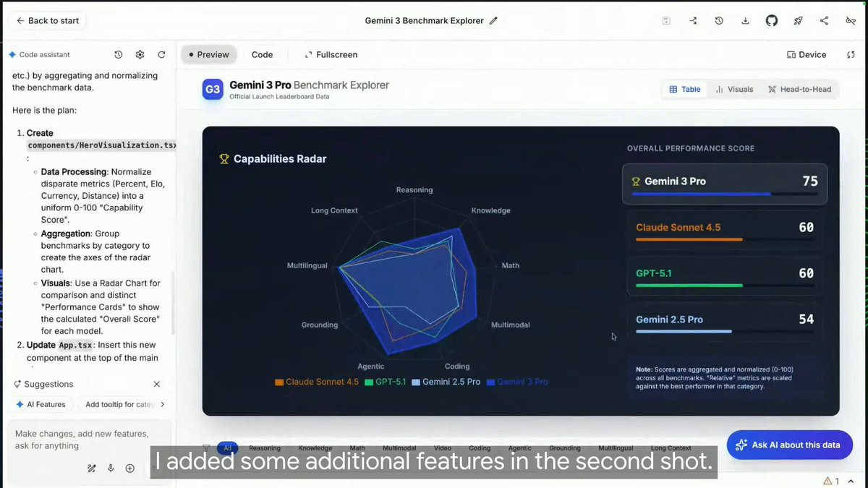868x488 pixels.
Task: Edit the project title with pencil icon
Action: [x=494, y=21]
